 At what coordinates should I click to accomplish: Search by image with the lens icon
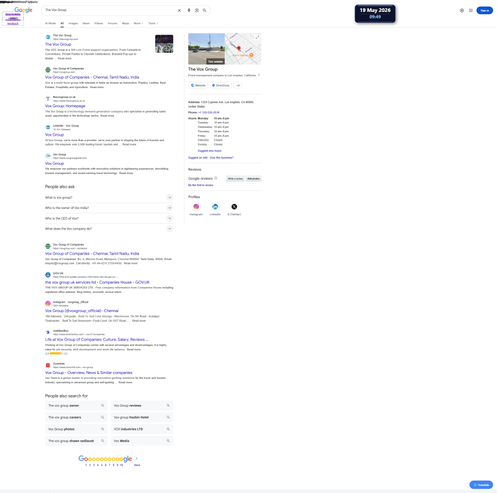(197, 10)
